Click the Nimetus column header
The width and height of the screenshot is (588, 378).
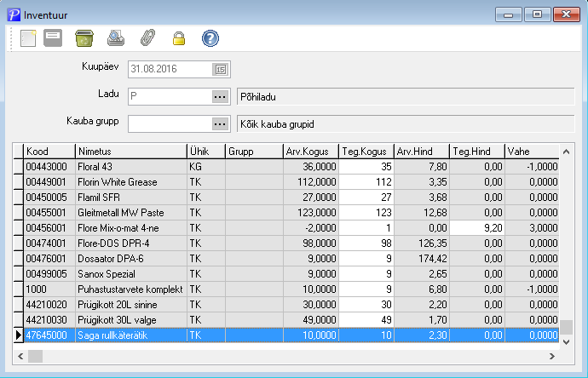[x=131, y=152]
